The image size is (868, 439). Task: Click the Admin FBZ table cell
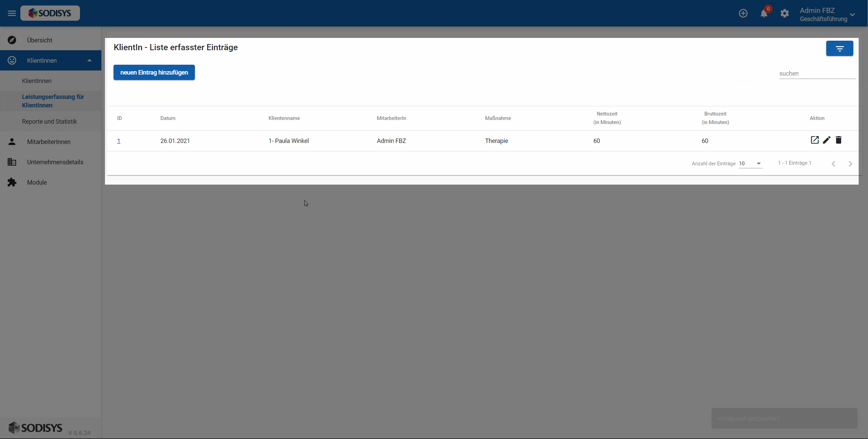pyautogui.click(x=391, y=141)
